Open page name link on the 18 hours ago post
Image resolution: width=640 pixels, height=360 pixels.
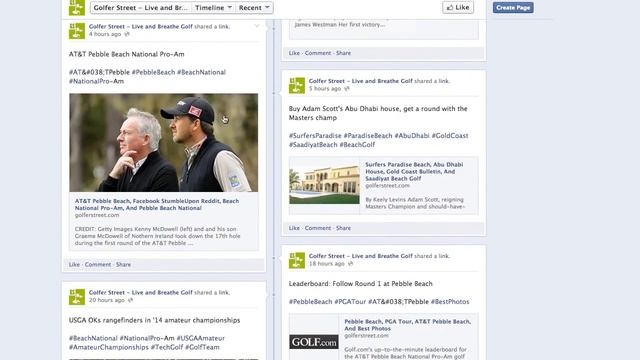click(361, 256)
